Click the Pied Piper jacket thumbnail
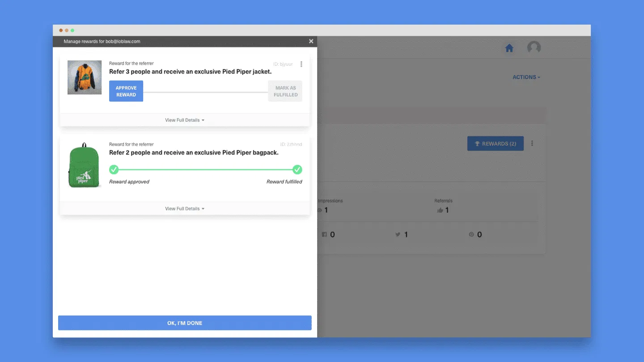 point(85,77)
